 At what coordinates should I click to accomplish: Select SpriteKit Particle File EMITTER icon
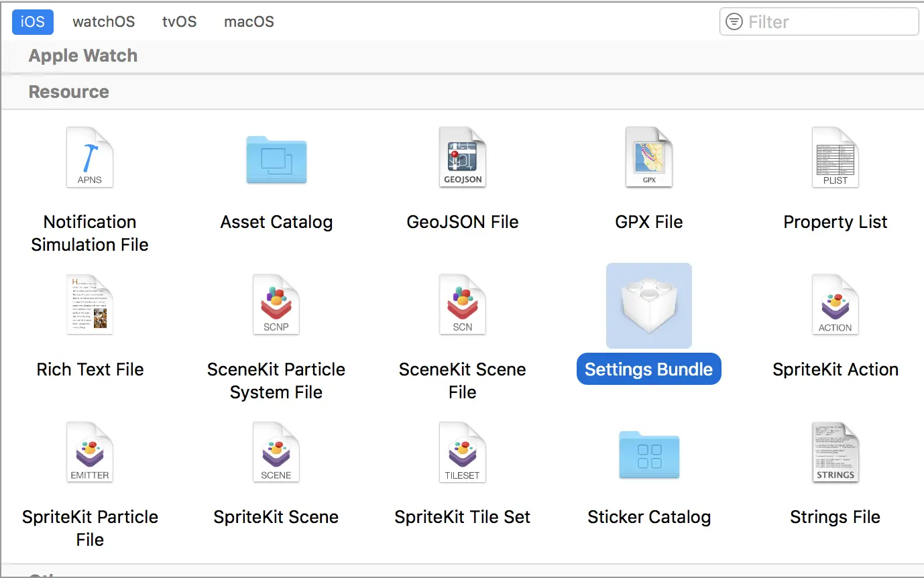(90, 453)
